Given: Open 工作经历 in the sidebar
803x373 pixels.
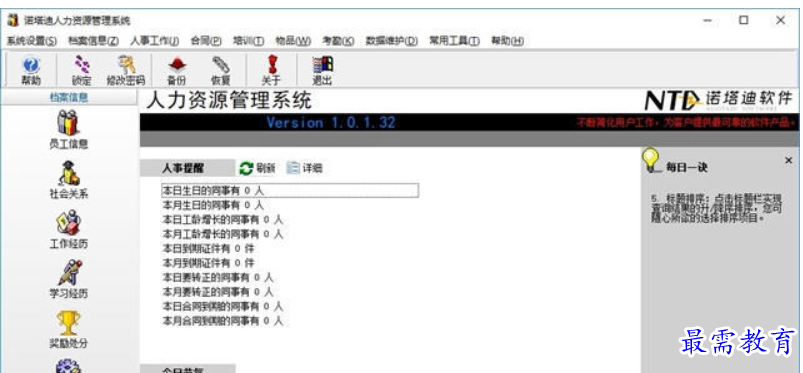Looking at the screenshot, I should (x=68, y=230).
